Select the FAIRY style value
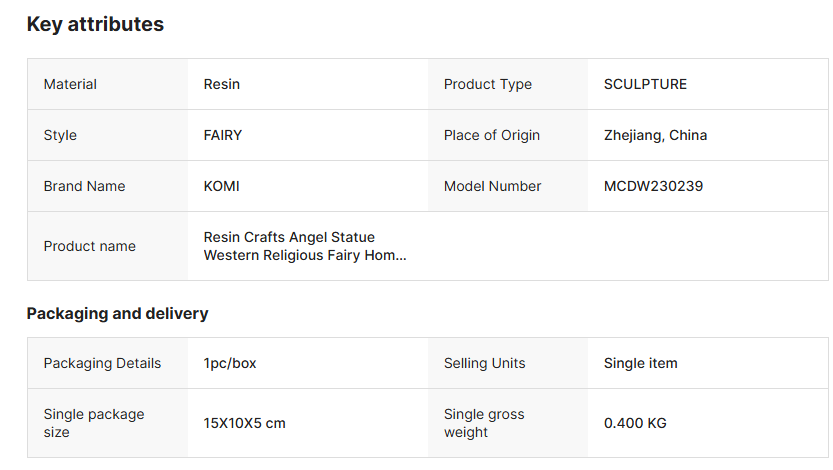The image size is (833, 470). (223, 135)
